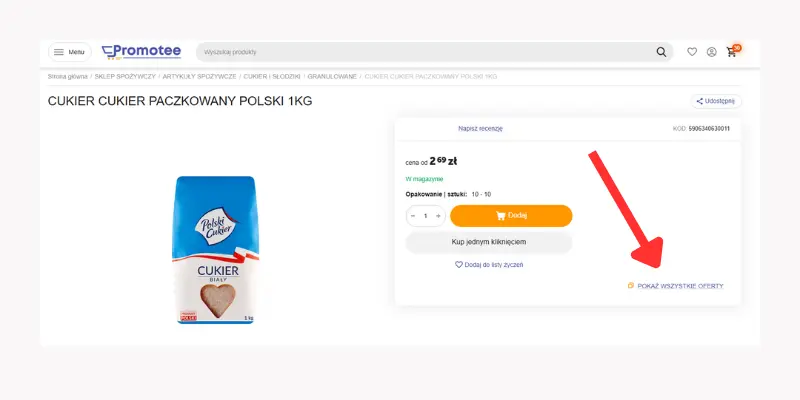Open the user account icon
The width and height of the screenshot is (800, 400).
click(x=711, y=52)
